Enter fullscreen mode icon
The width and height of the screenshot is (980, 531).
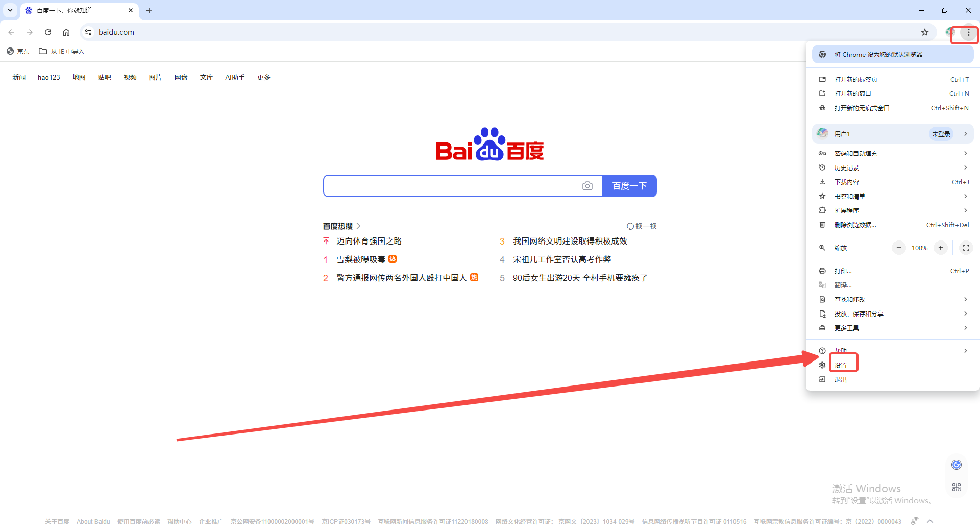pyautogui.click(x=966, y=248)
